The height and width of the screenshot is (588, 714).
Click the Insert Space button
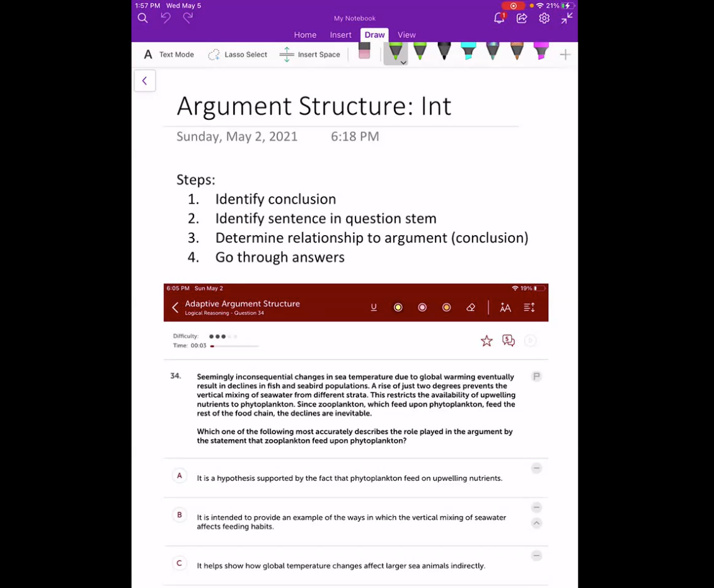[x=310, y=55]
